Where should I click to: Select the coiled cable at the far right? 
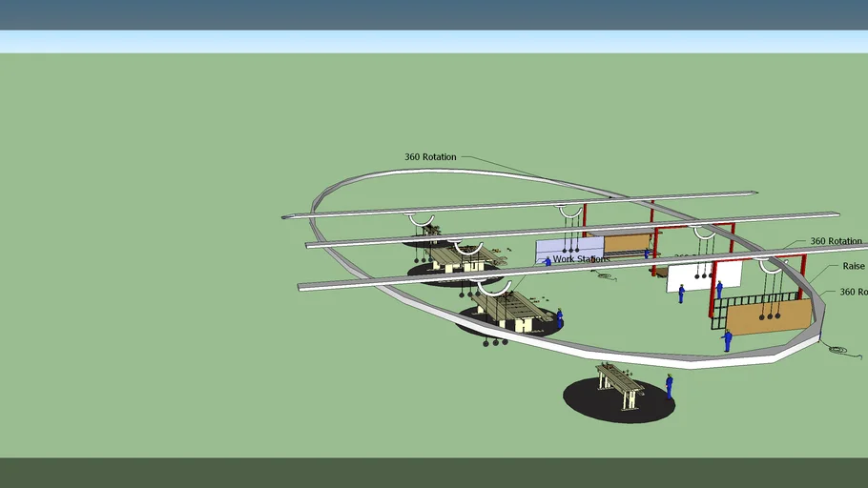pyautogui.click(x=838, y=349)
